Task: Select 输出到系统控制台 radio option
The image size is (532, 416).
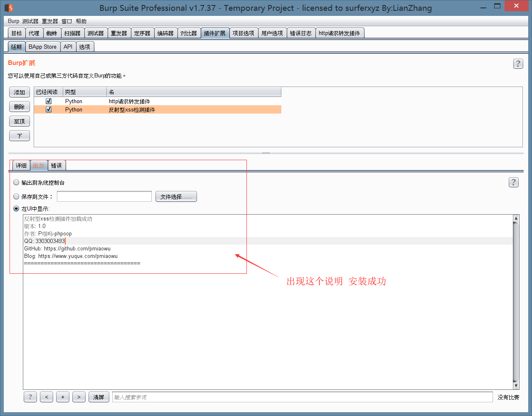Action: [16, 182]
